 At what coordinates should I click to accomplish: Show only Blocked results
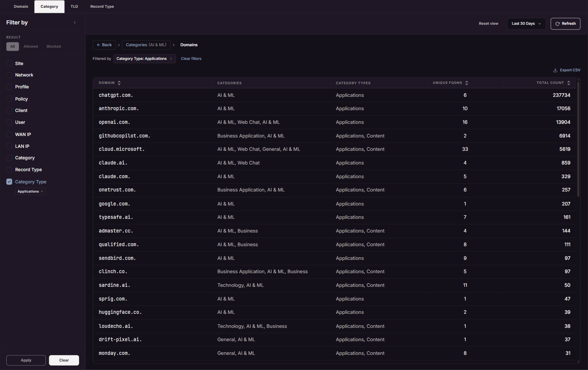click(54, 47)
